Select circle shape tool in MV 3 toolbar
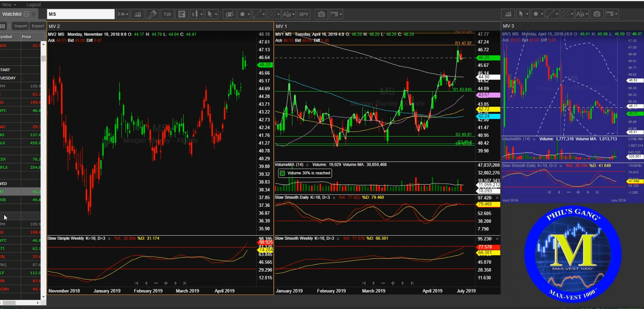Viewport: 644px width, 309px height. coord(536,14)
